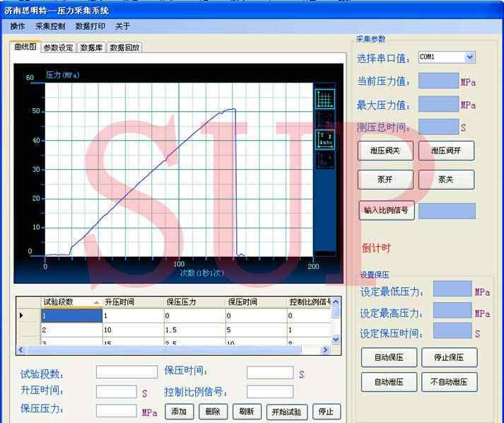
Task: Sort by the 试验段数 column header
Action: [x=71, y=302]
